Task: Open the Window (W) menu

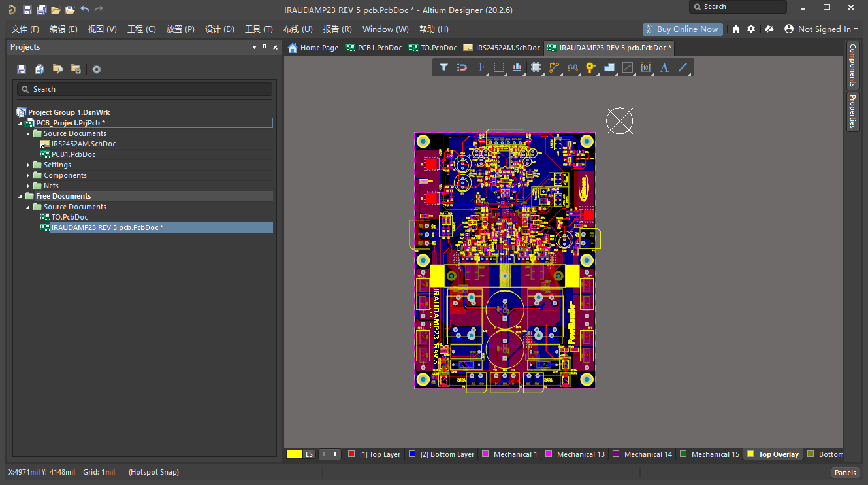Action: 385,29
